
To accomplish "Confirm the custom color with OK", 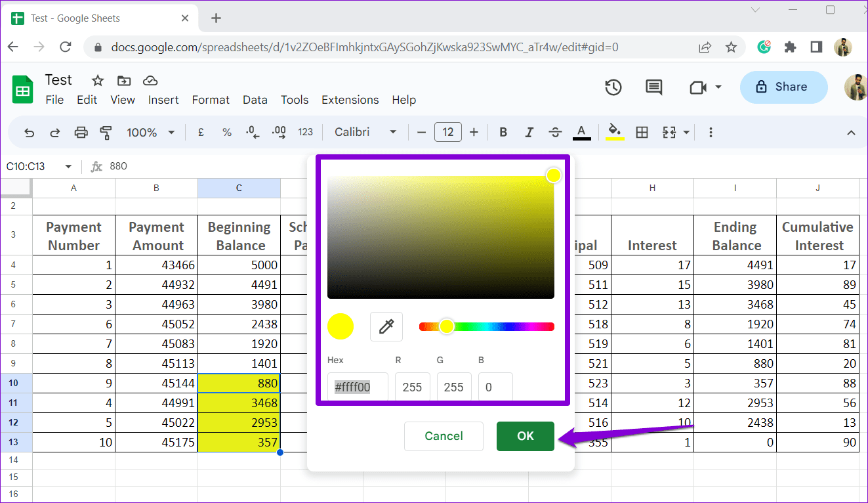I will [x=526, y=436].
